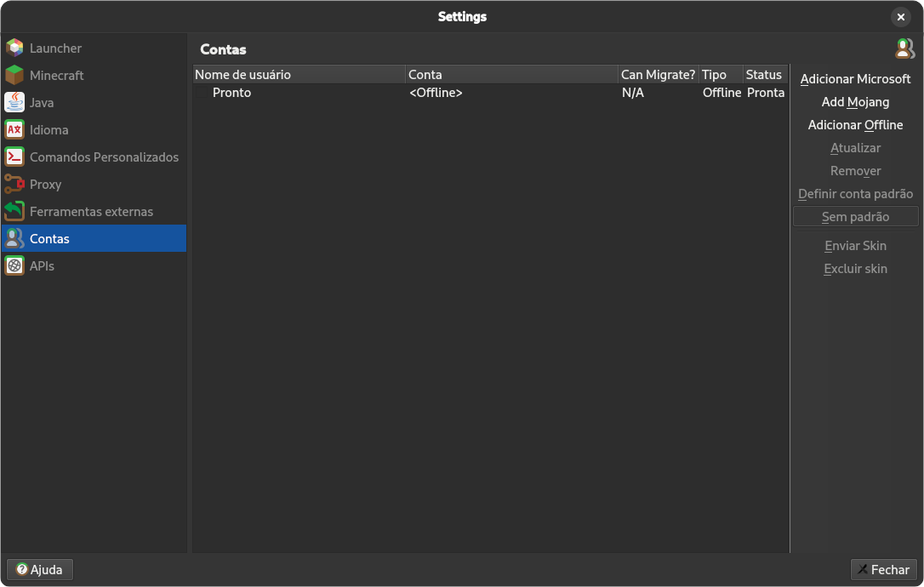Click the question mark icon on Ajuda
This screenshot has width=924, height=587.
point(22,569)
